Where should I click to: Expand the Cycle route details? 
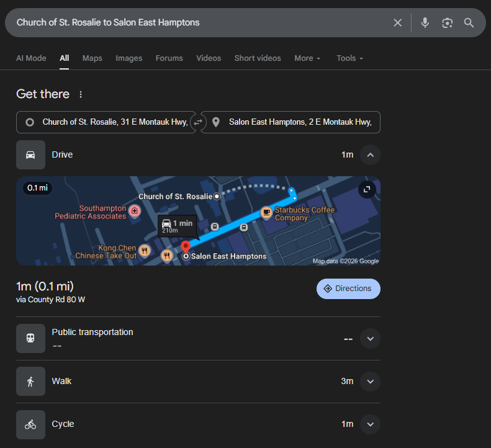[x=370, y=424]
